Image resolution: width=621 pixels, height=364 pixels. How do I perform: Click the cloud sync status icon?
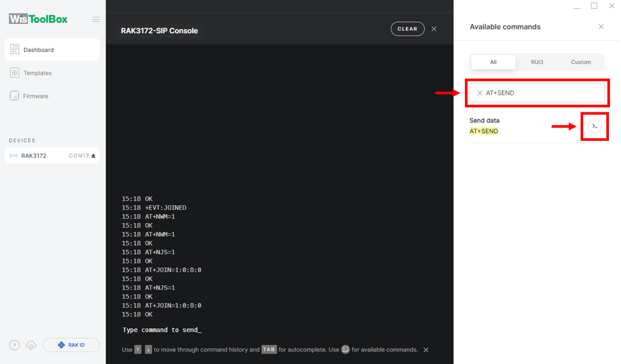[x=31, y=346]
